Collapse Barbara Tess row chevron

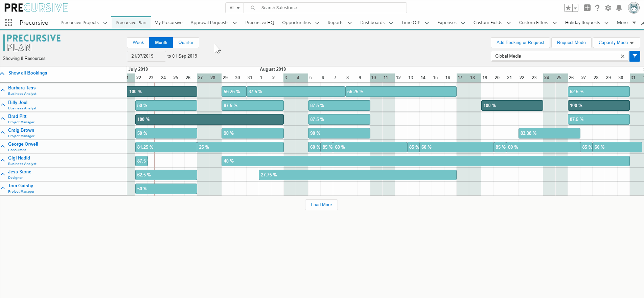tap(3, 90)
